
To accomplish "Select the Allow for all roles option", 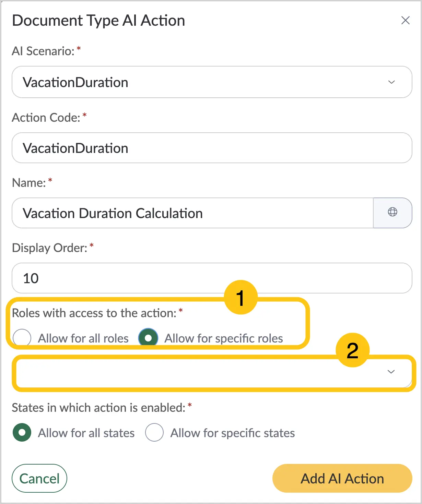I will click(22, 338).
